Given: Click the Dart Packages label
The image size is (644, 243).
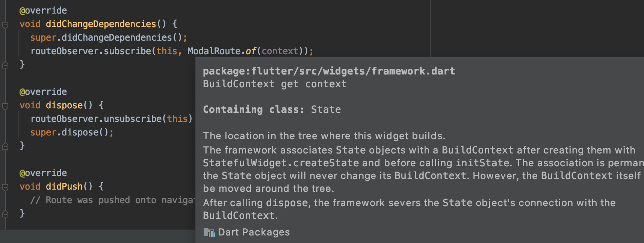Looking at the screenshot, I should click(x=254, y=232).
